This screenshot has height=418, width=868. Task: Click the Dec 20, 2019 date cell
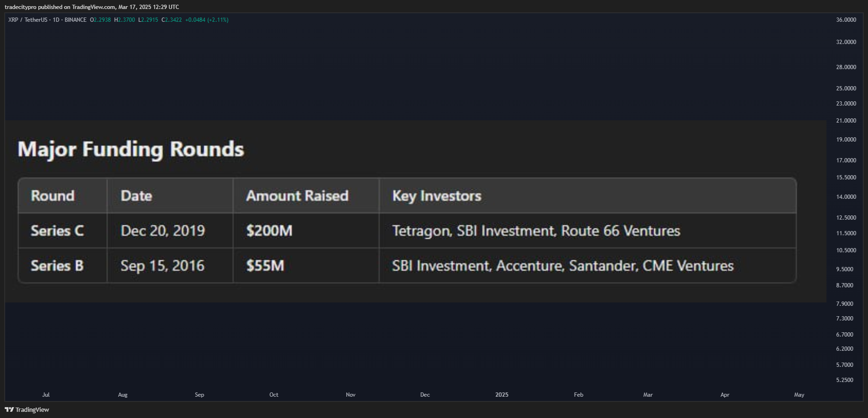tap(170, 231)
